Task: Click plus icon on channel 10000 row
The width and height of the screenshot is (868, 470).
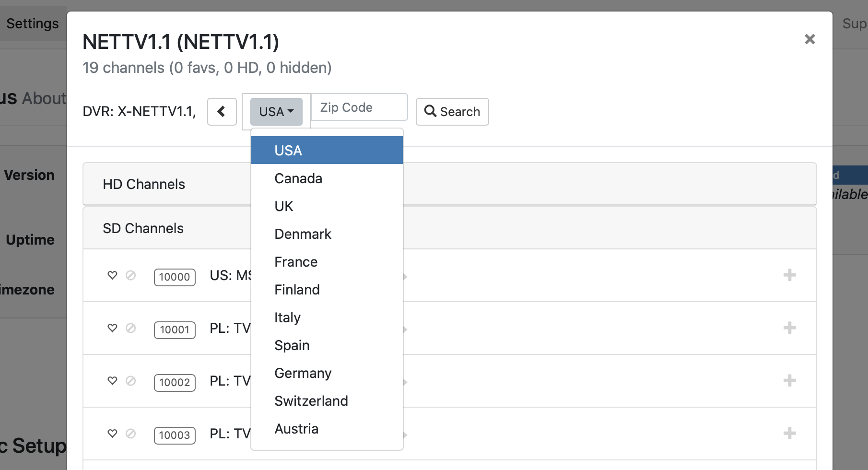Action: tap(789, 275)
